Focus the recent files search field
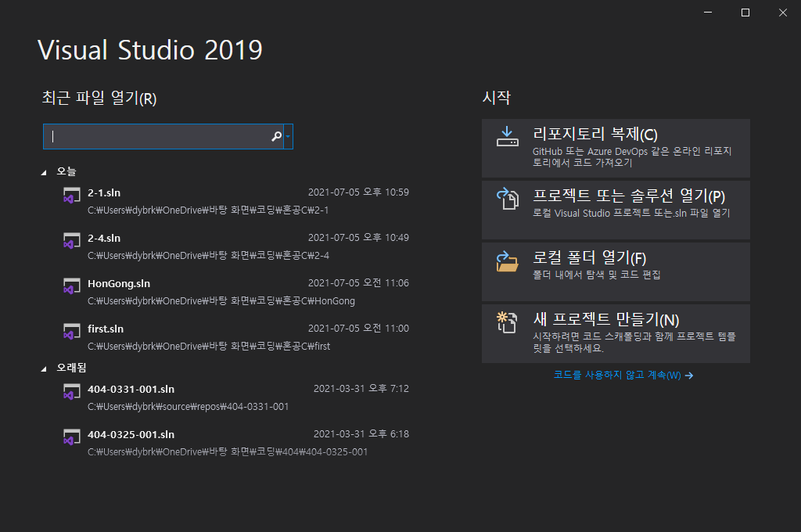Image resolution: width=801 pixels, height=532 pixels. [x=163, y=136]
